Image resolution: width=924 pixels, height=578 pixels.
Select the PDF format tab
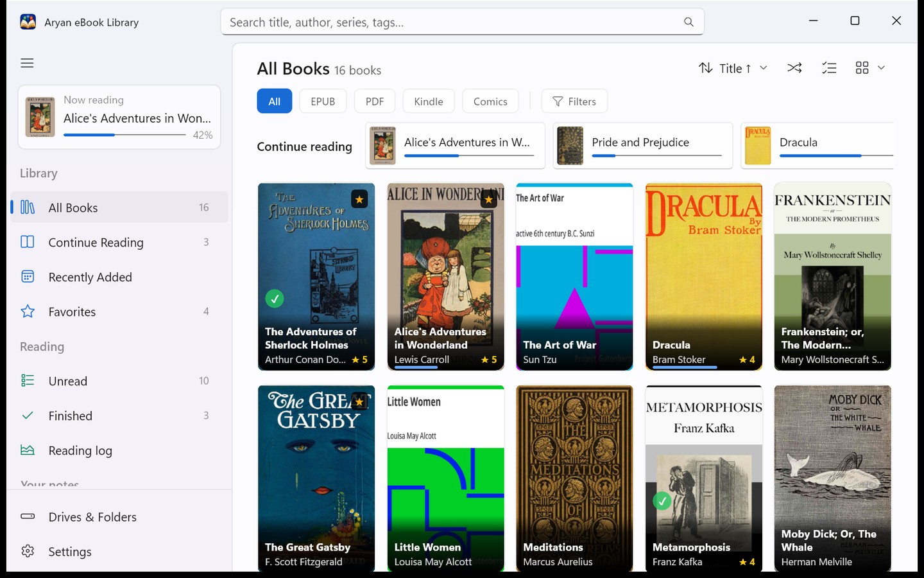click(375, 101)
